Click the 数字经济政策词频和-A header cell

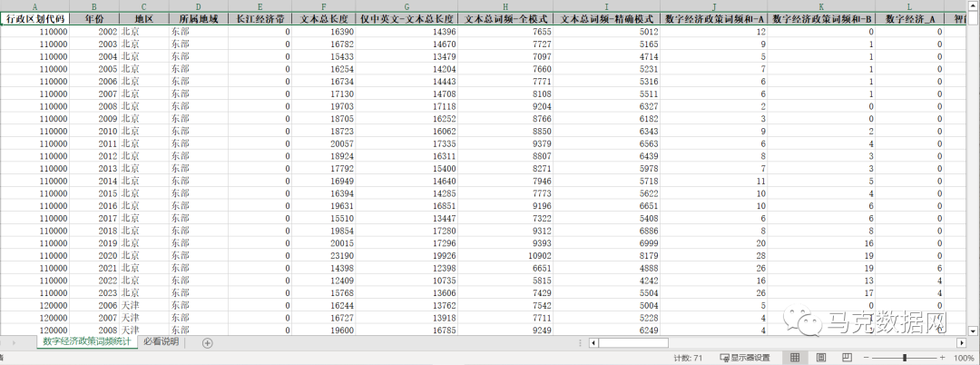[714, 19]
